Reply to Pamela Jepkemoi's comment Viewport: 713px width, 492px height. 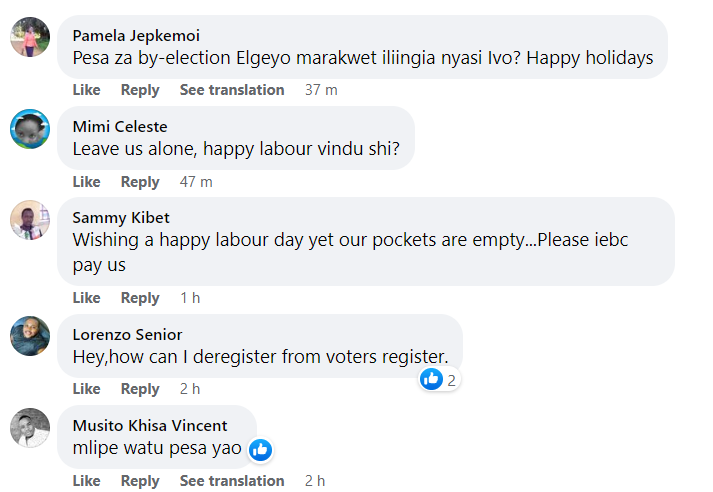(140, 90)
